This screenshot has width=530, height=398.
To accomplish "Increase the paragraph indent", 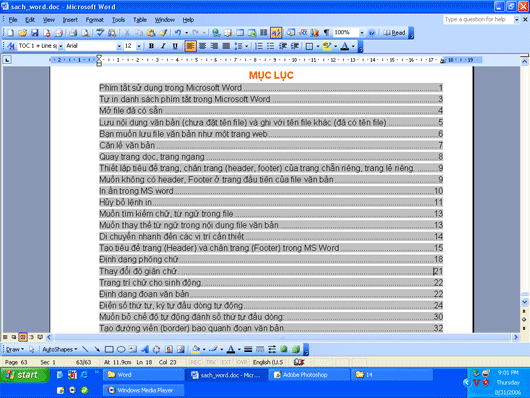I will tap(295, 46).
